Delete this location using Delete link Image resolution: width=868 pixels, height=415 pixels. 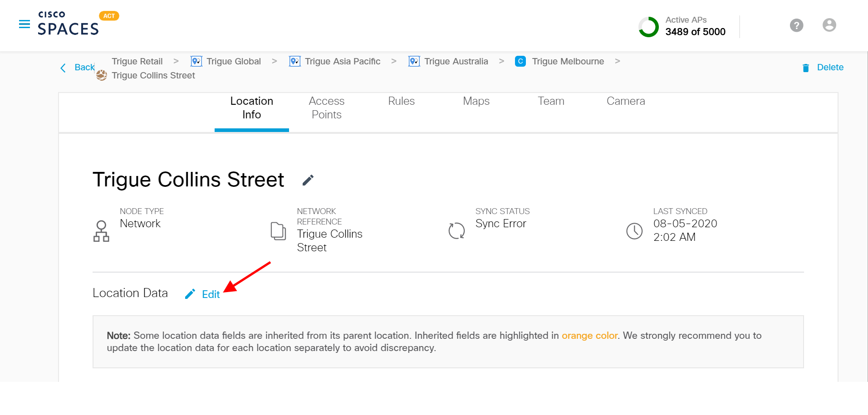click(830, 67)
